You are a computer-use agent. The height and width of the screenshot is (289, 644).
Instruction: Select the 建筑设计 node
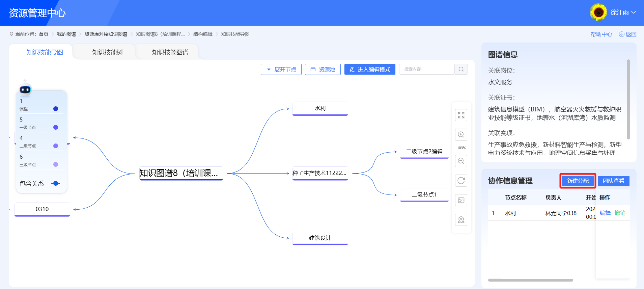[320, 238]
